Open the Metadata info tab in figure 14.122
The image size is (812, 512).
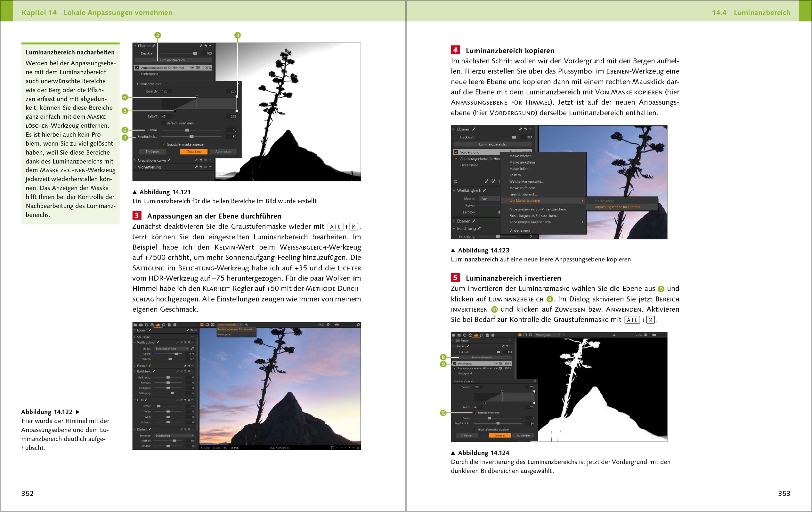point(175,325)
